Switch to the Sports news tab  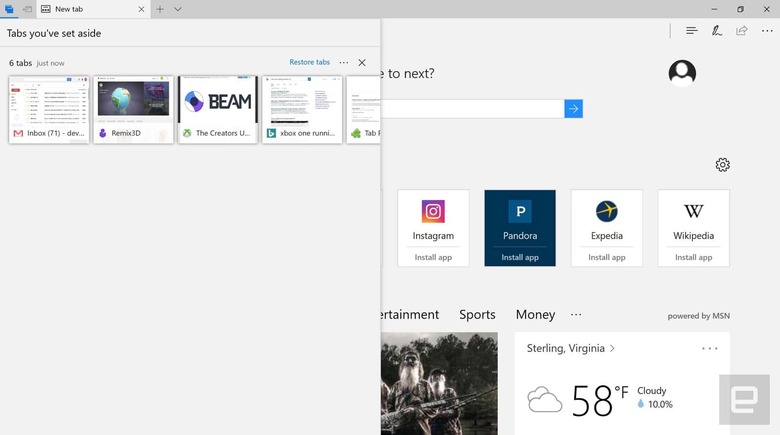[477, 315]
